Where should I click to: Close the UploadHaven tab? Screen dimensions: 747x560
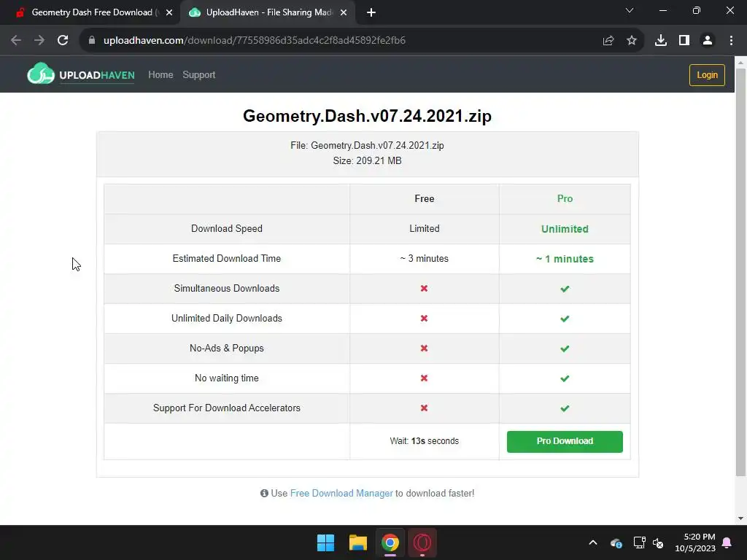[344, 12]
